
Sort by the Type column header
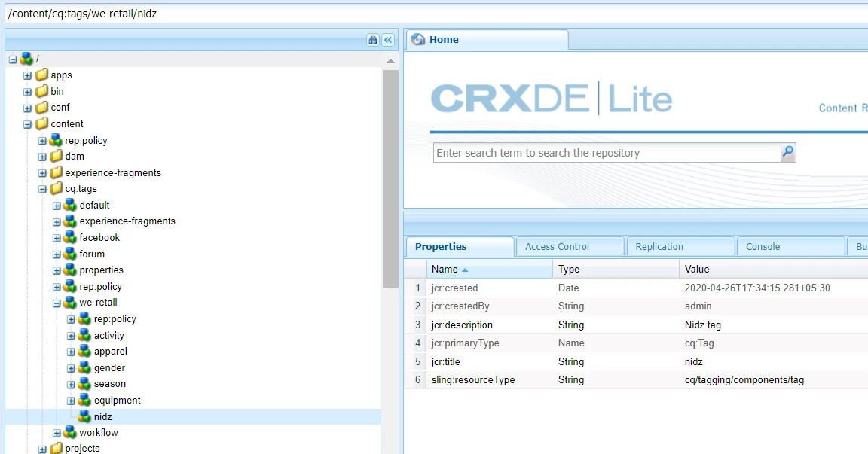[x=616, y=270]
